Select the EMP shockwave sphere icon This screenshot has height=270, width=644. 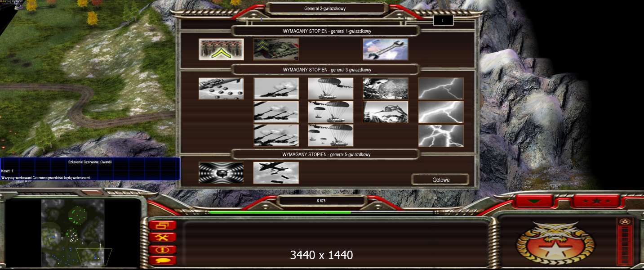[221, 173]
